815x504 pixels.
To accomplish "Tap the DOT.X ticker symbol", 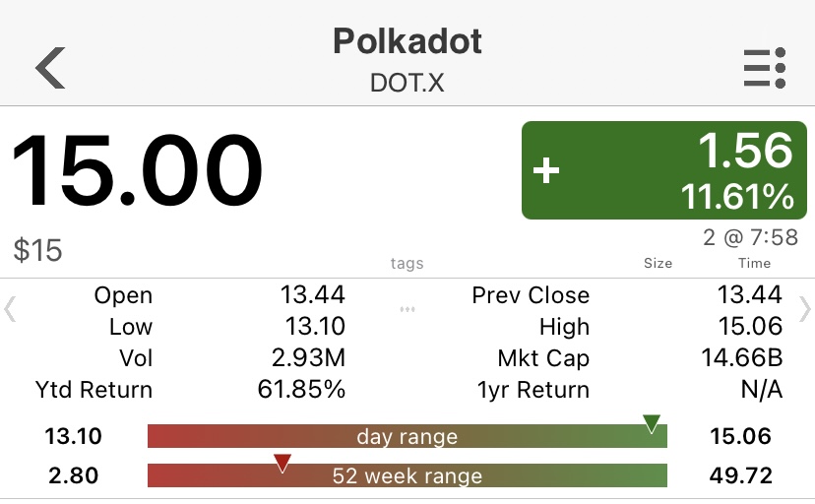I will 407,83.
